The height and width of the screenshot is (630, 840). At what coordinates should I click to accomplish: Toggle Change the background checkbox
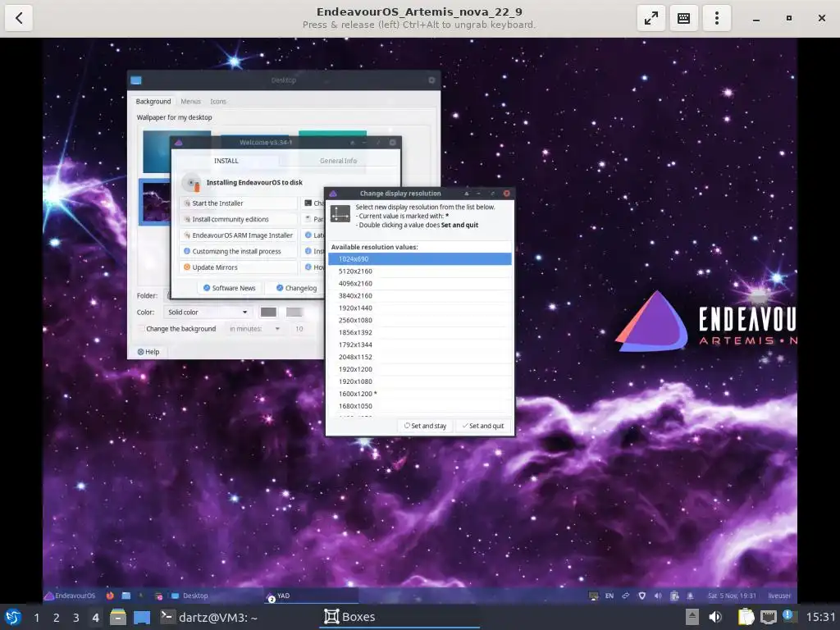coord(141,329)
